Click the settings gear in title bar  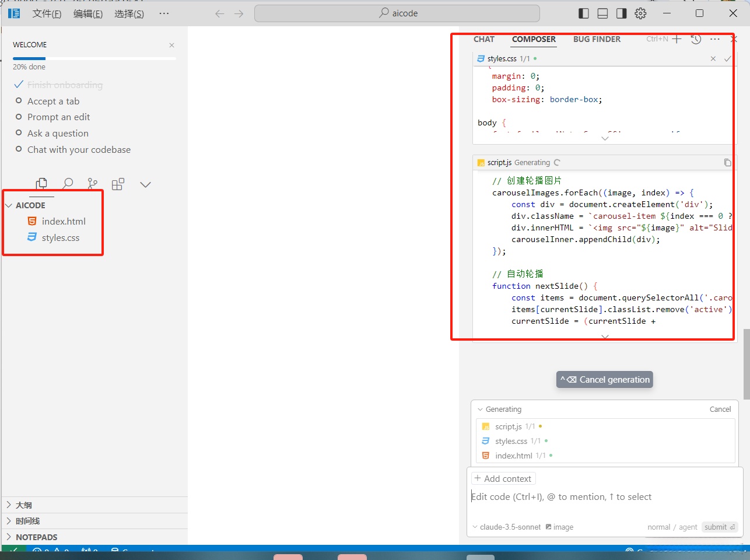(640, 13)
